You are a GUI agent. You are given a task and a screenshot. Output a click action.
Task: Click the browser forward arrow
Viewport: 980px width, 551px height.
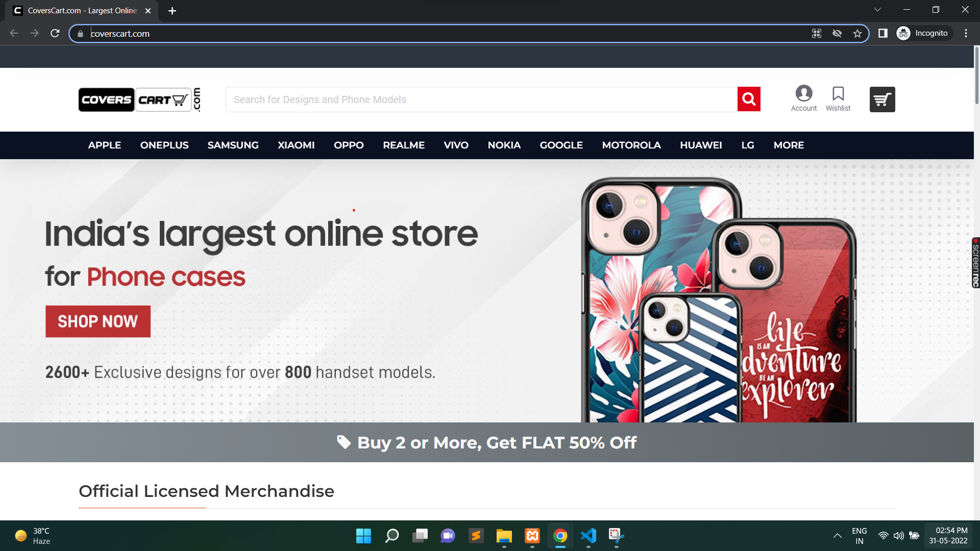point(34,34)
